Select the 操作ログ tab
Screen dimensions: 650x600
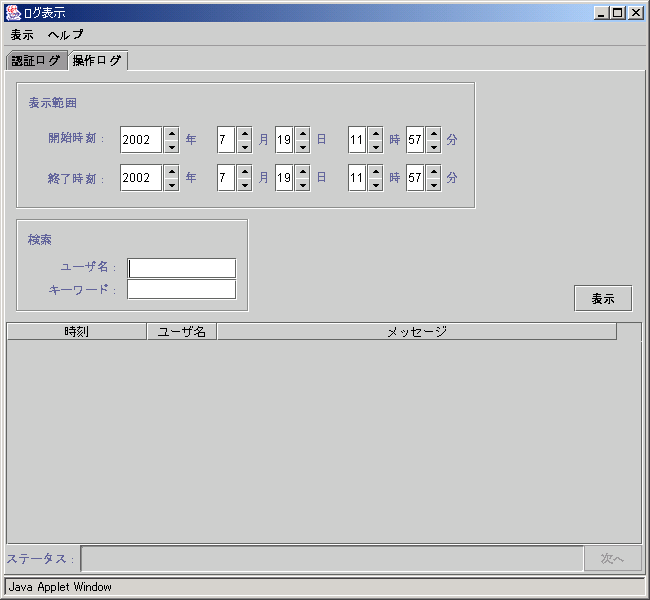(x=97, y=60)
